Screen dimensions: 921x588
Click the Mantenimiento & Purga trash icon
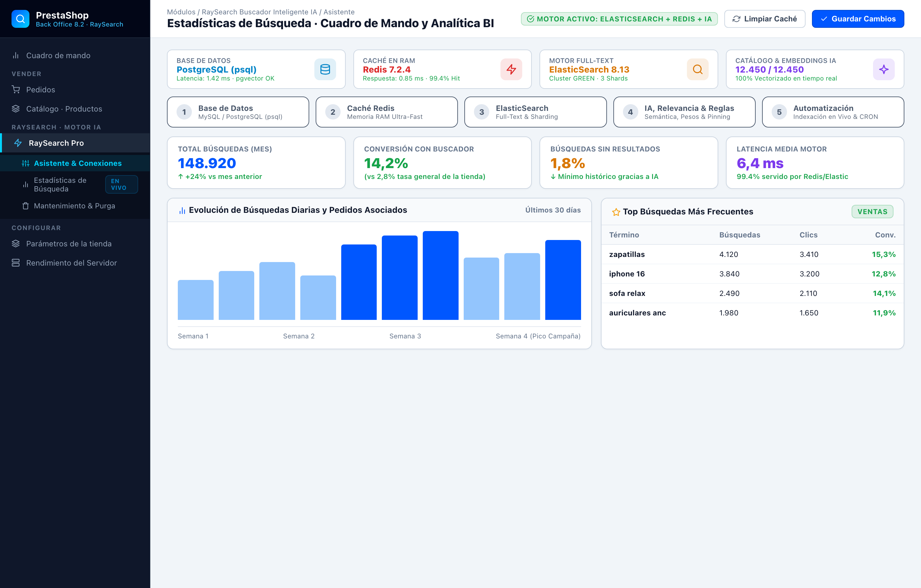coord(26,206)
